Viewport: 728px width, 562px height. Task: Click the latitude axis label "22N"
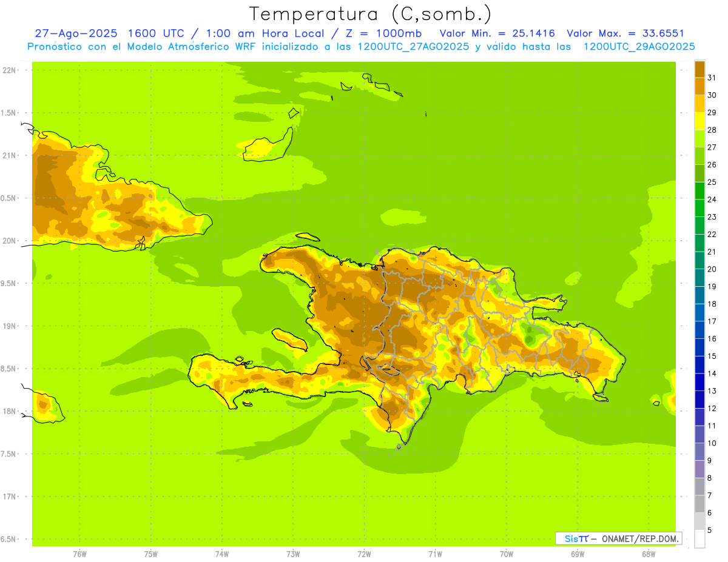click(10, 70)
